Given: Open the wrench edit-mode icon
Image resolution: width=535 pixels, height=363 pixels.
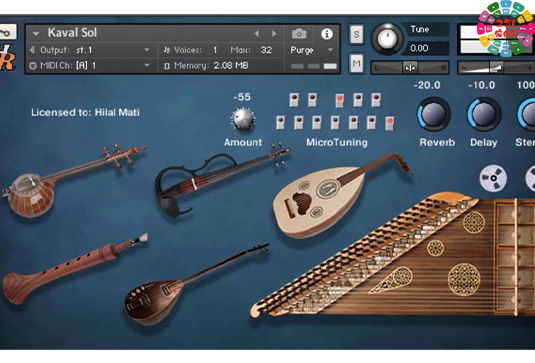Looking at the screenshot, I should click(x=7, y=32).
